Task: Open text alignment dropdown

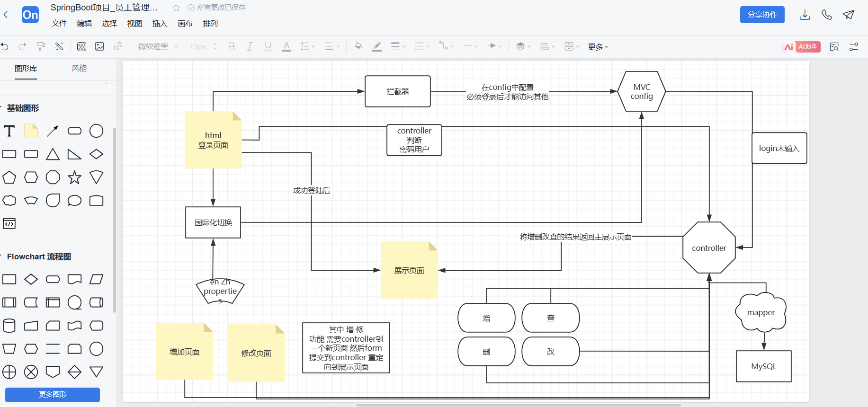Action: click(x=332, y=46)
